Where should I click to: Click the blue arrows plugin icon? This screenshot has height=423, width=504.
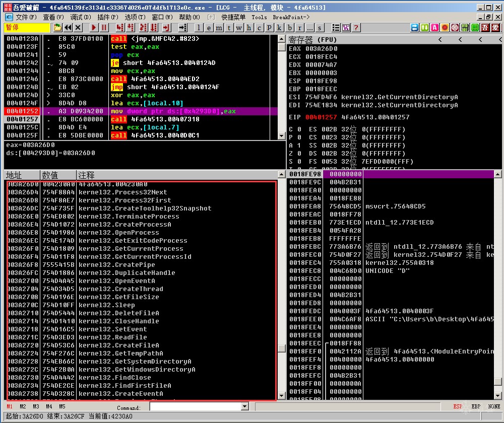click(415, 28)
